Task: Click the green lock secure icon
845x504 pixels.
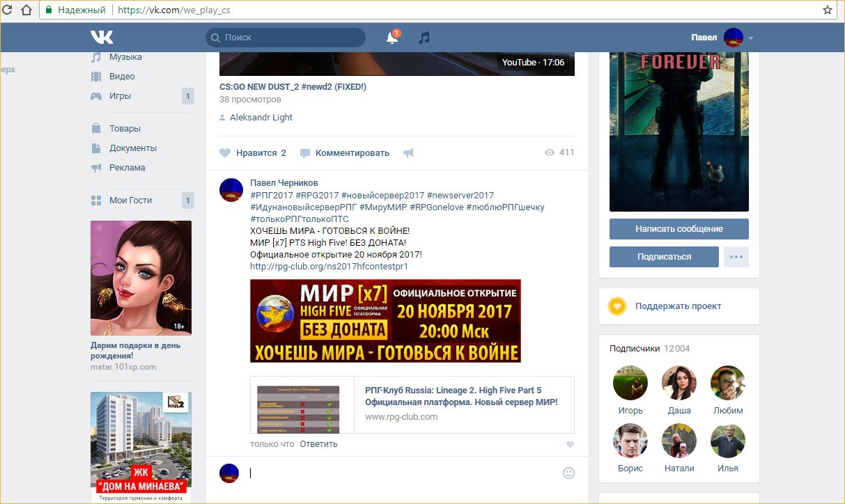Action: coord(49,10)
